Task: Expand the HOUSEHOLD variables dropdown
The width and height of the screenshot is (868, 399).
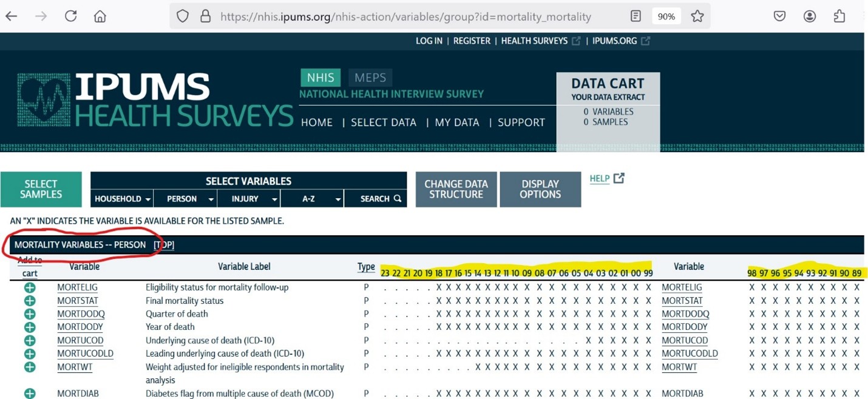Action: [121, 199]
